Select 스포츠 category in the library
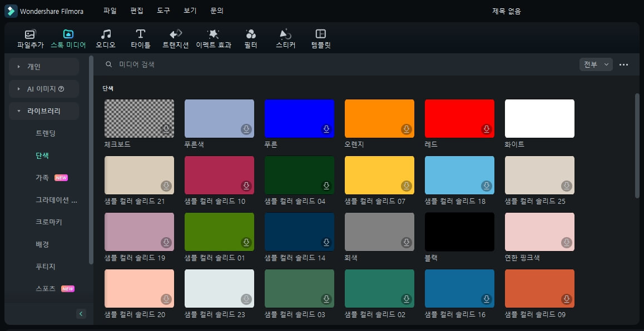The width and height of the screenshot is (644, 331). (x=46, y=288)
